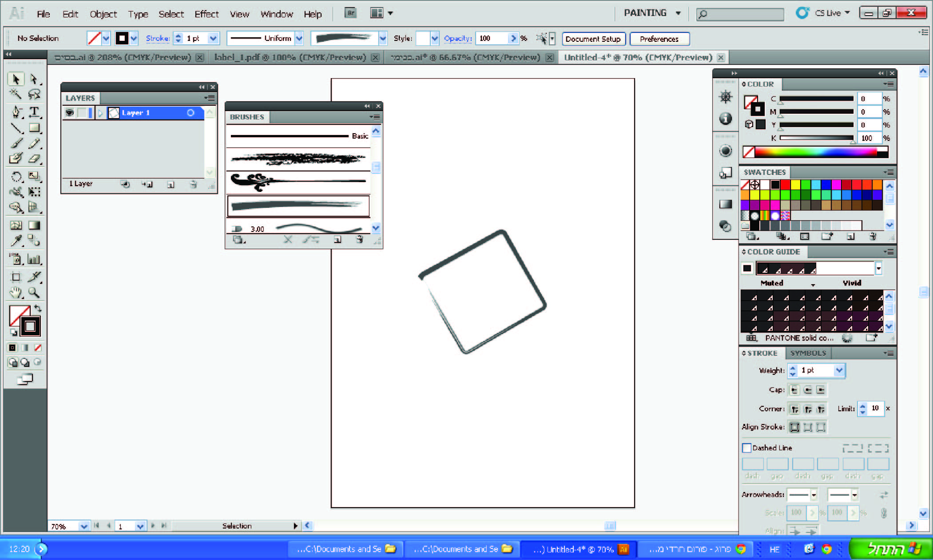Select the Type tool

34,112
